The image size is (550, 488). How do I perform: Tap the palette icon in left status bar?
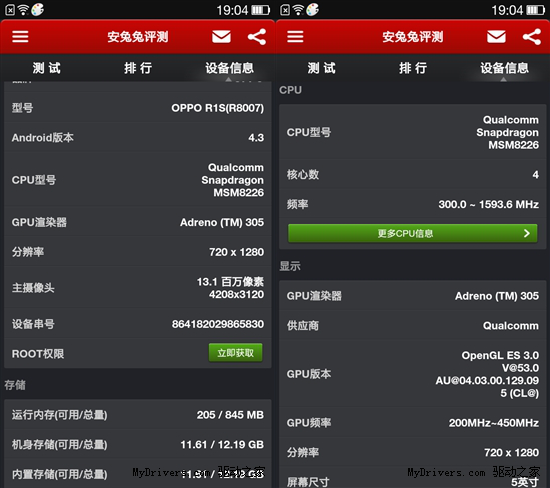coord(38,10)
